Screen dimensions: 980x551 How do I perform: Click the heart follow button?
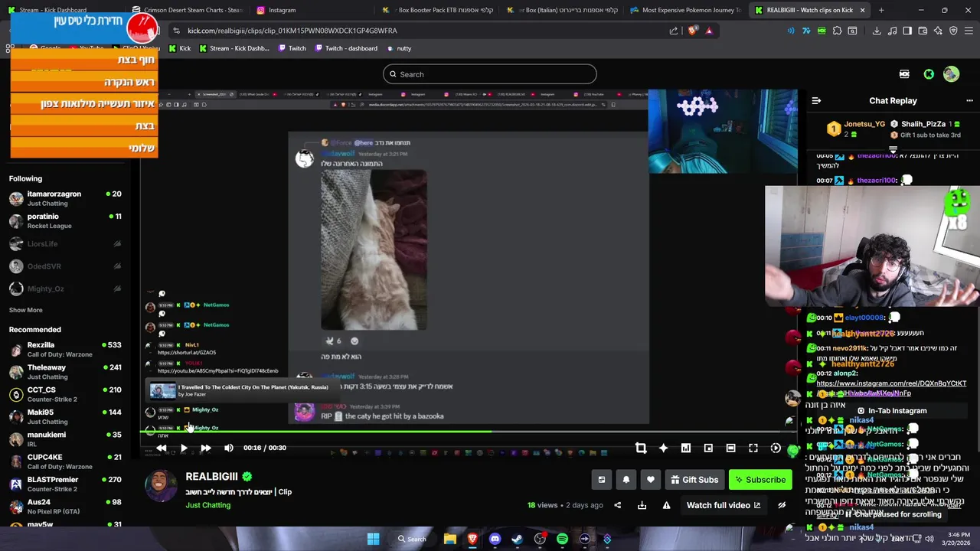pyautogui.click(x=650, y=480)
